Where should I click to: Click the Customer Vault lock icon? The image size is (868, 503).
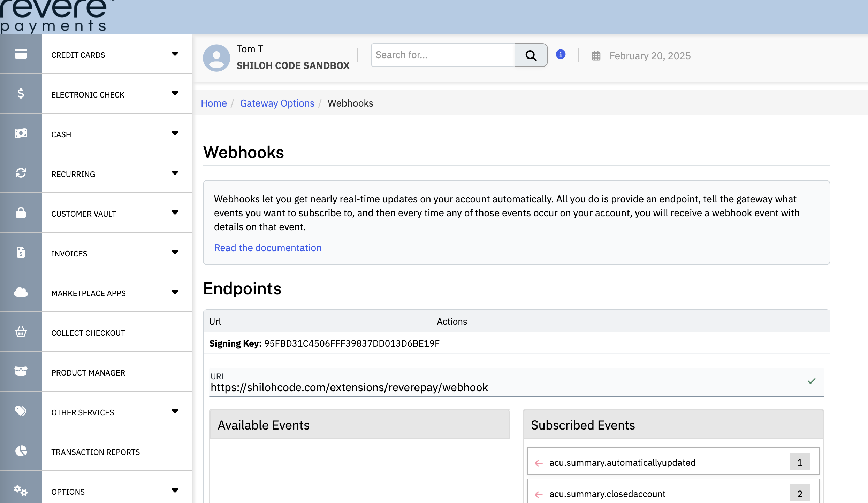[21, 212]
